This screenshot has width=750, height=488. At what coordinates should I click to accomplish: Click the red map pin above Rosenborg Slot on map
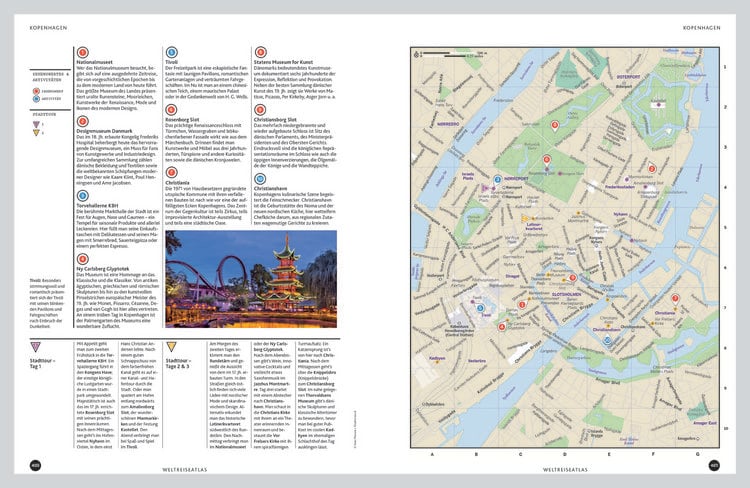coord(547,160)
